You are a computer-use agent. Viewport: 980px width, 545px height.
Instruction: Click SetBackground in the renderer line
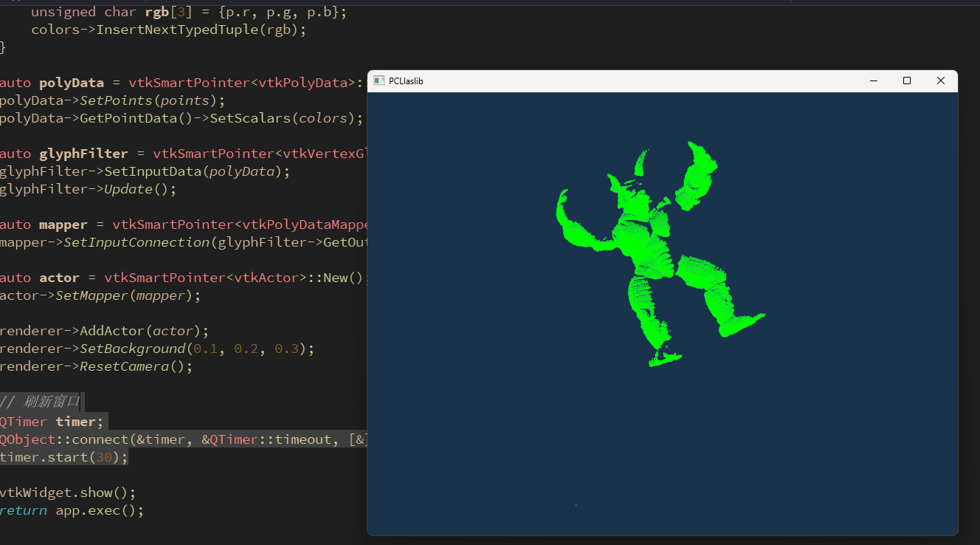point(132,349)
